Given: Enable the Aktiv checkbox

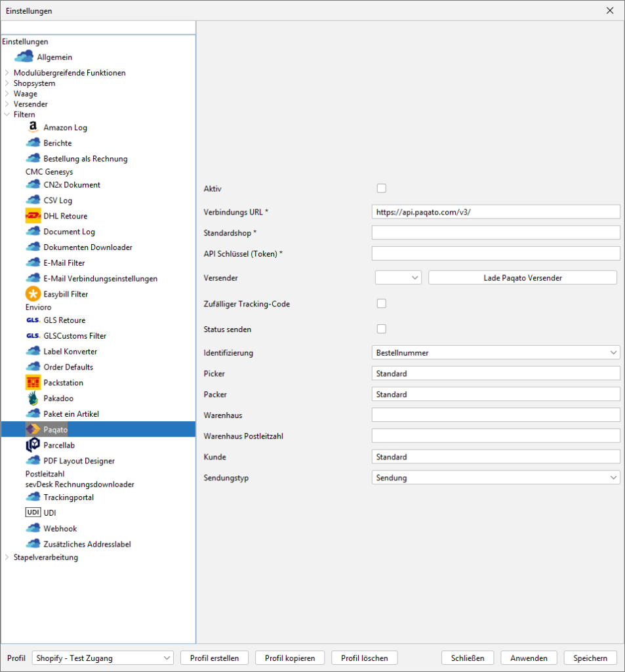Looking at the screenshot, I should point(382,188).
